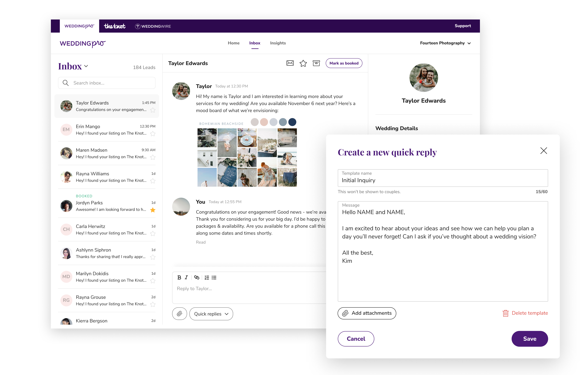Viewport: 588px width, 375px height.
Task: Click the light gray mood board swatch
Action: [274, 122]
